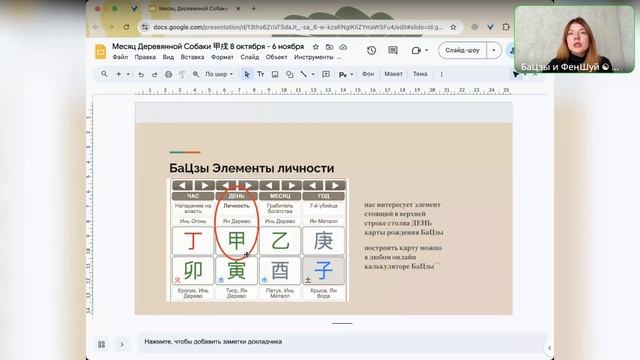
Task: Open the Вид menu
Action: 168,57
